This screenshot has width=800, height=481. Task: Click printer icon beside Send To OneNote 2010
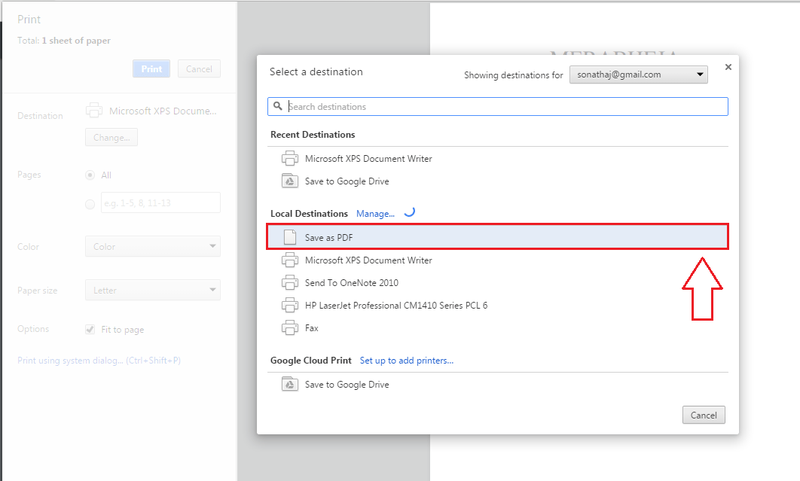[290, 283]
